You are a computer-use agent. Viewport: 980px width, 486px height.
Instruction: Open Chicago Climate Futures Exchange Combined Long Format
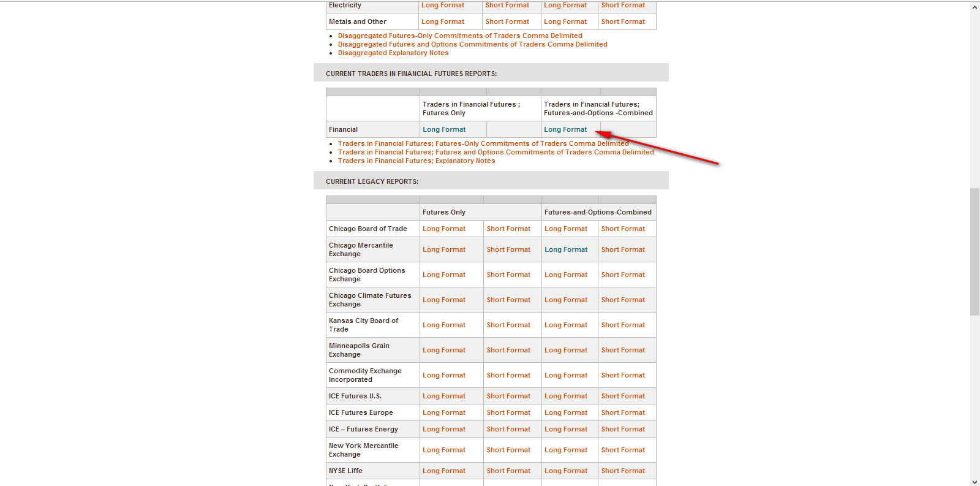pyautogui.click(x=566, y=300)
